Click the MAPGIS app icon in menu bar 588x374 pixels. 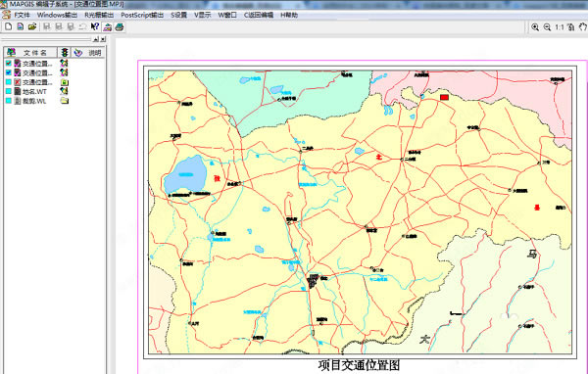click(6, 15)
